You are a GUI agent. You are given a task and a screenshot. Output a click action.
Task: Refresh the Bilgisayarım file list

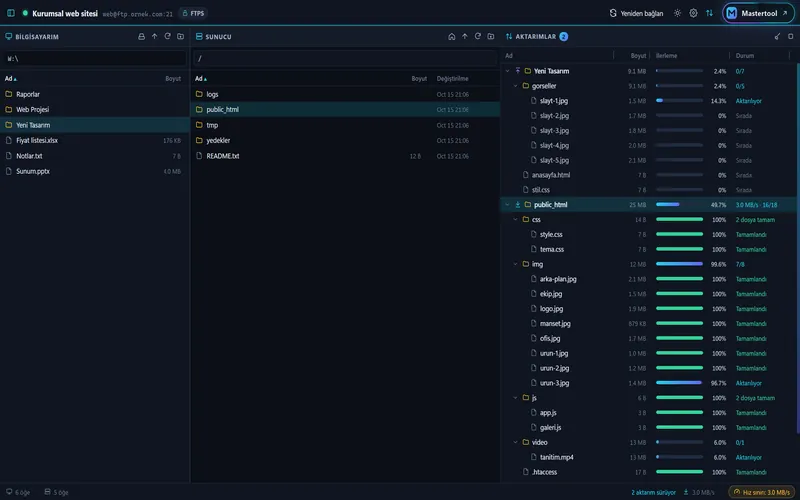tap(167, 37)
